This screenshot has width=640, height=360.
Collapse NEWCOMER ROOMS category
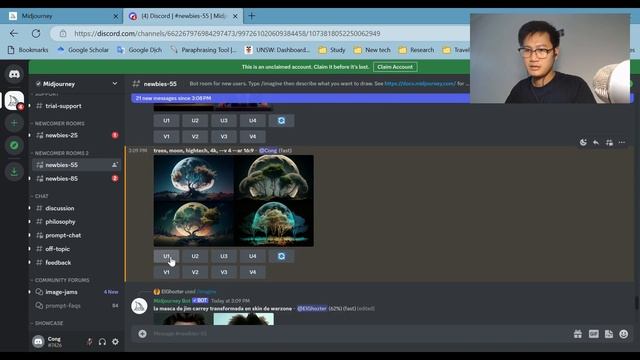click(x=59, y=123)
